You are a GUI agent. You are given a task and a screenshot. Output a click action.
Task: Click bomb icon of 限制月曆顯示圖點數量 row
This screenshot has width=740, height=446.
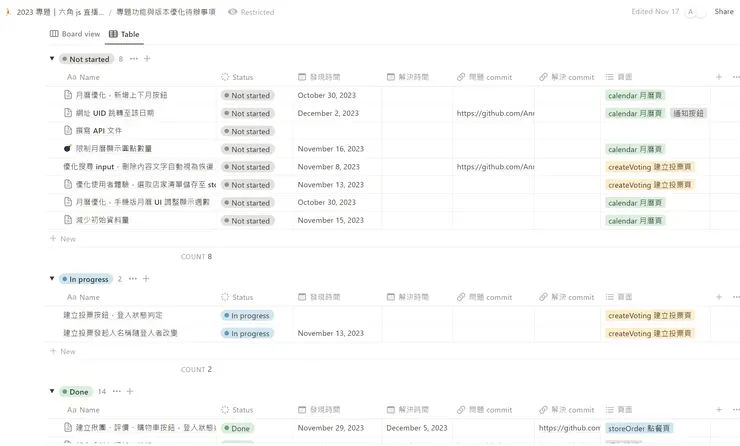point(68,148)
